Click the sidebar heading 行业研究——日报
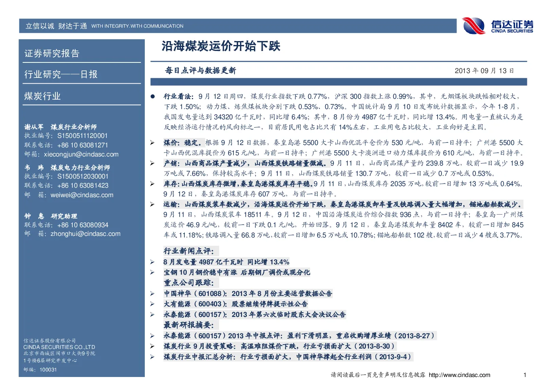Viewport: 555px width, 392px height. [x=61, y=74]
